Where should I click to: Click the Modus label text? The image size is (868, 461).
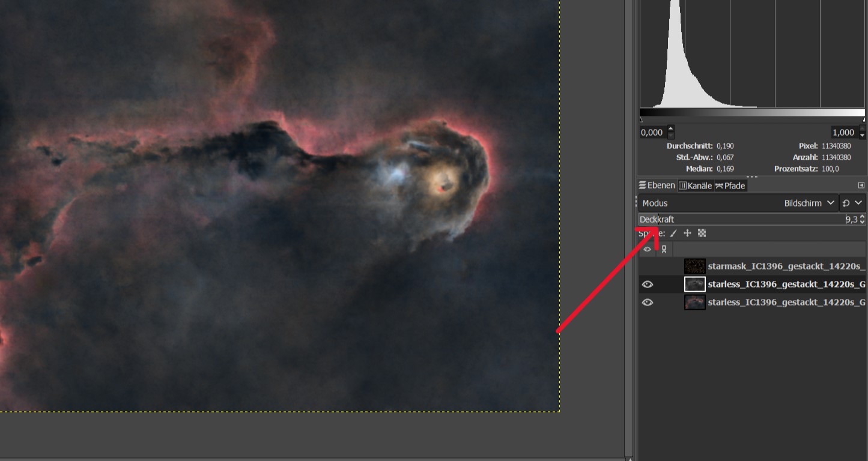pos(655,203)
